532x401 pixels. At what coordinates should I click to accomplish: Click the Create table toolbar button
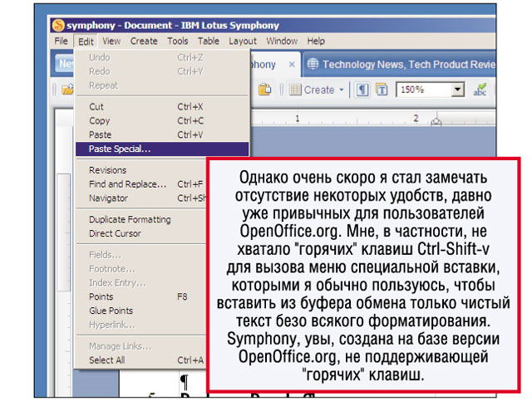pyautogui.click(x=313, y=90)
